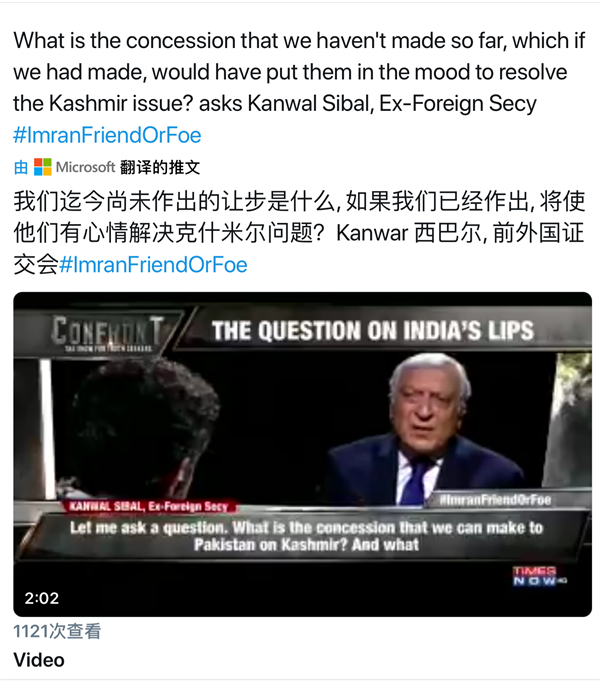
Task: Click the video headline banner text
Action: point(373,331)
